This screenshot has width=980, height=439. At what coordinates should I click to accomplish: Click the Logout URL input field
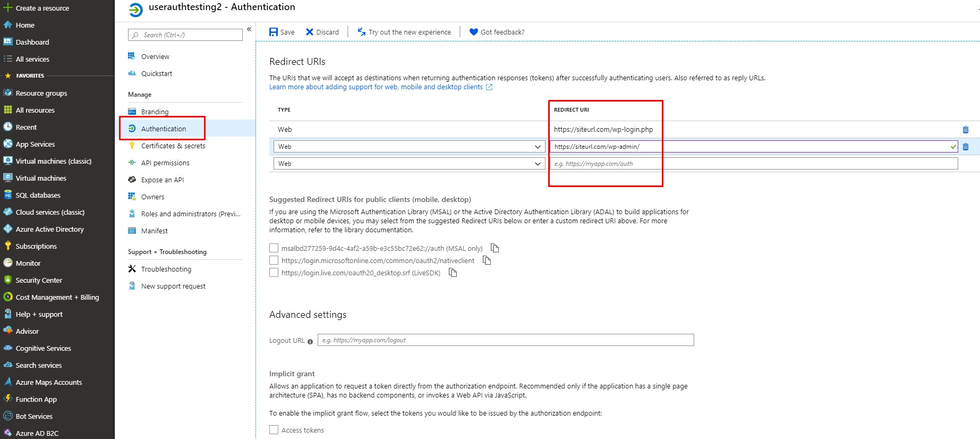coord(506,340)
